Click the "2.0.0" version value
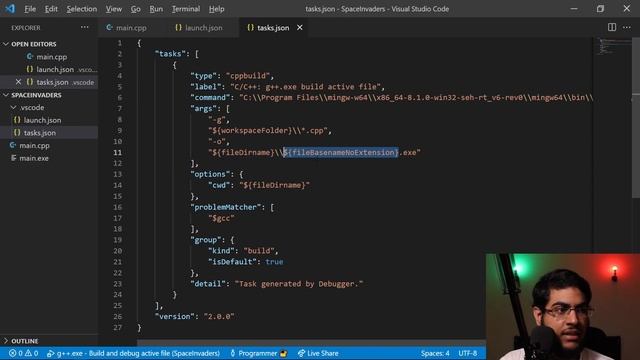Screen dimensions: 640x360 (x=219, y=316)
